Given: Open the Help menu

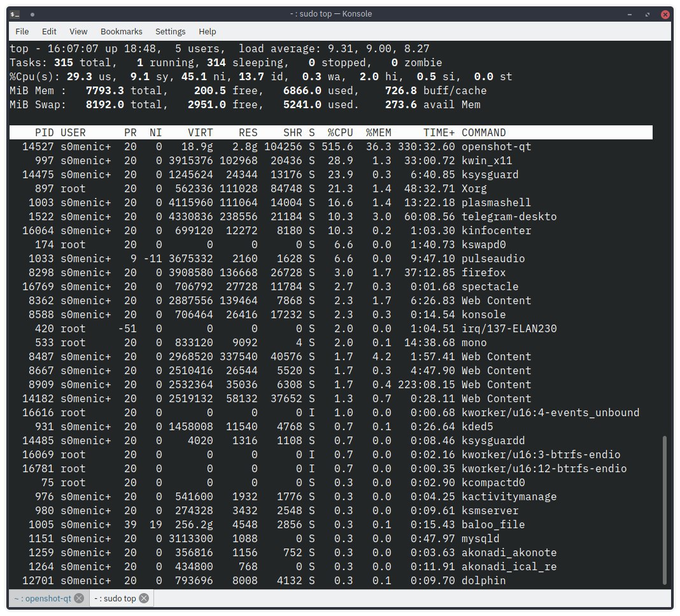Looking at the screenshot, I should [208, 32].
